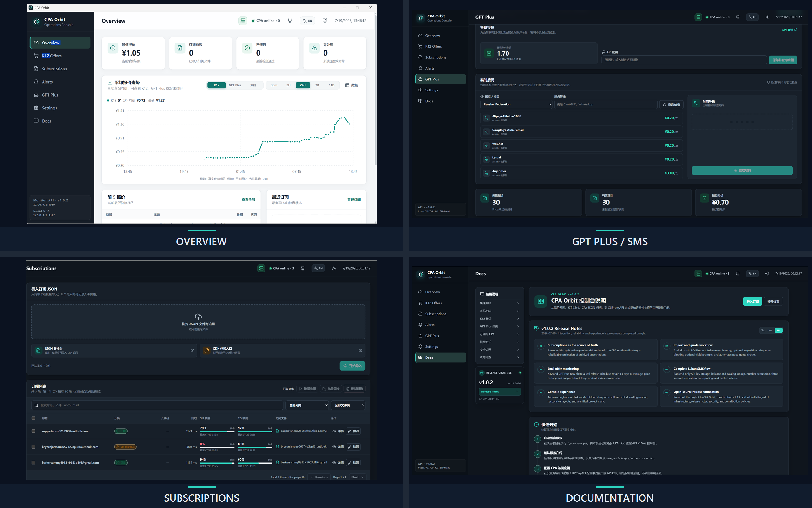The image size is (812, 508).
Task: Switch the release notes language to 中文
Action: pyautogui.click(x=770, y=330)
